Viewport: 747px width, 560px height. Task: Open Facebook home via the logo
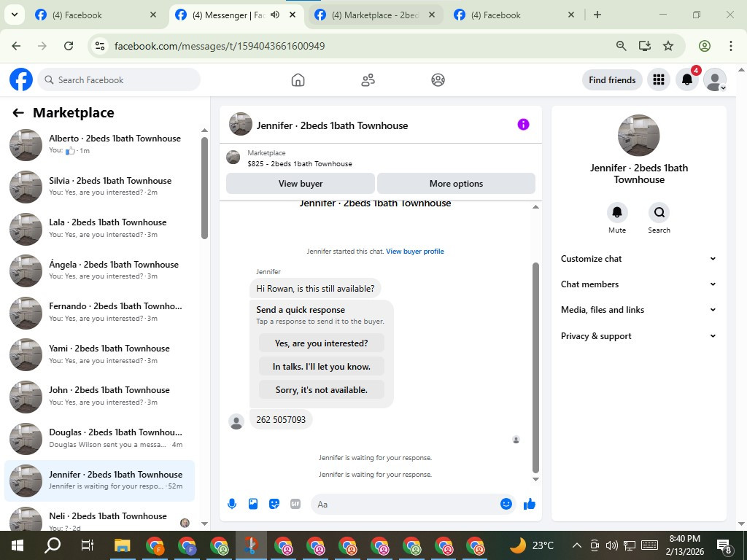pos(21,79)
